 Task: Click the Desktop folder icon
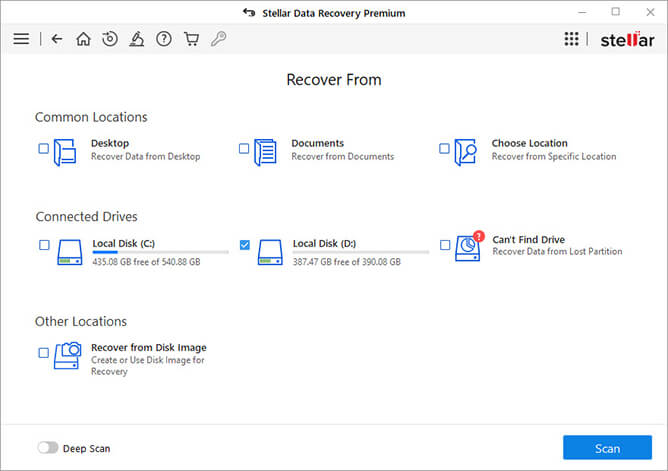pyautogui.click(x=65, y=152)
